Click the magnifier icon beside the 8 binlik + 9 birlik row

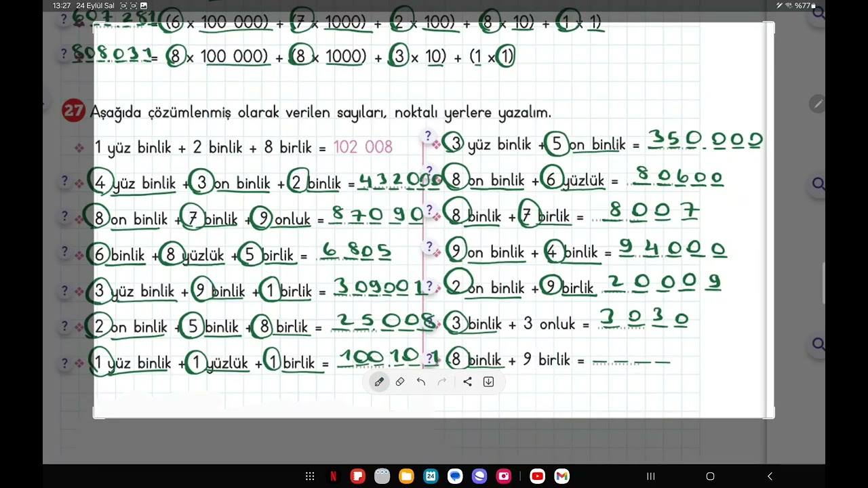click(818, 344)
